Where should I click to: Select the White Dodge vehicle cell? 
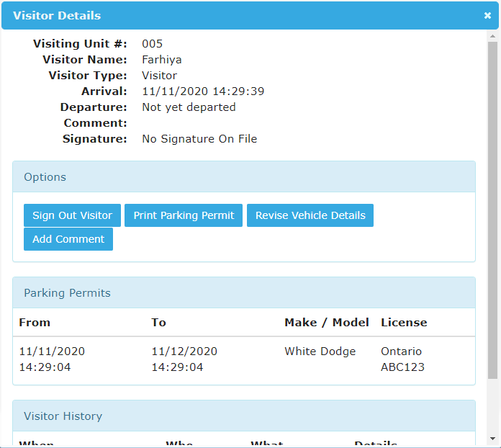320,351
